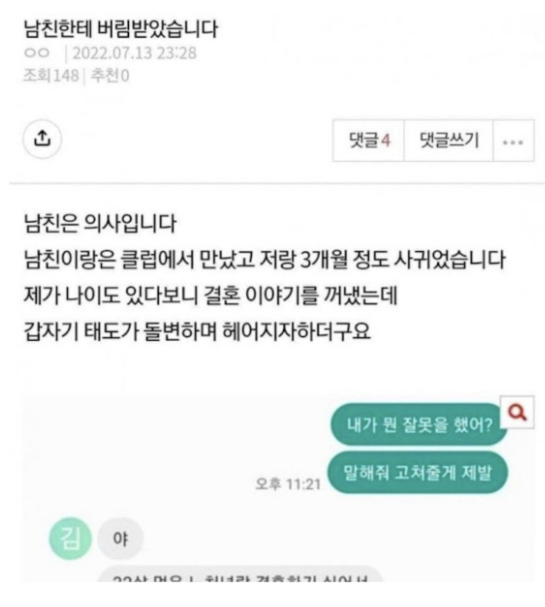Click the paragraph line 남친은 의사입니다
This screenshot has width=545, height=607.
tap(100, 223)
